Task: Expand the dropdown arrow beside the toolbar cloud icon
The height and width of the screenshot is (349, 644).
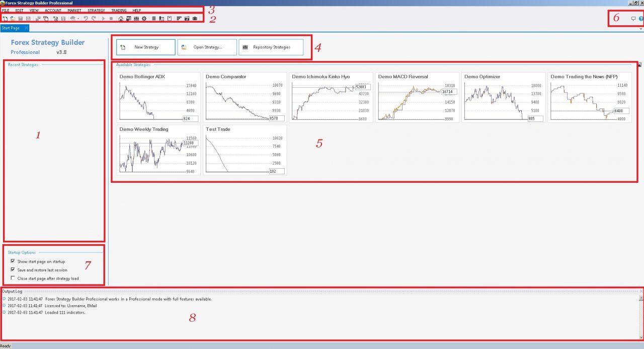Action: [78, 19]
